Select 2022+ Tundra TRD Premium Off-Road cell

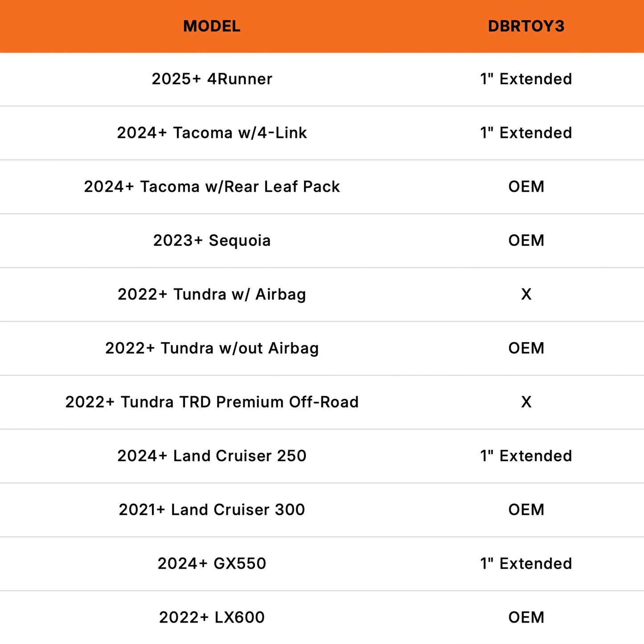[212, 402]
